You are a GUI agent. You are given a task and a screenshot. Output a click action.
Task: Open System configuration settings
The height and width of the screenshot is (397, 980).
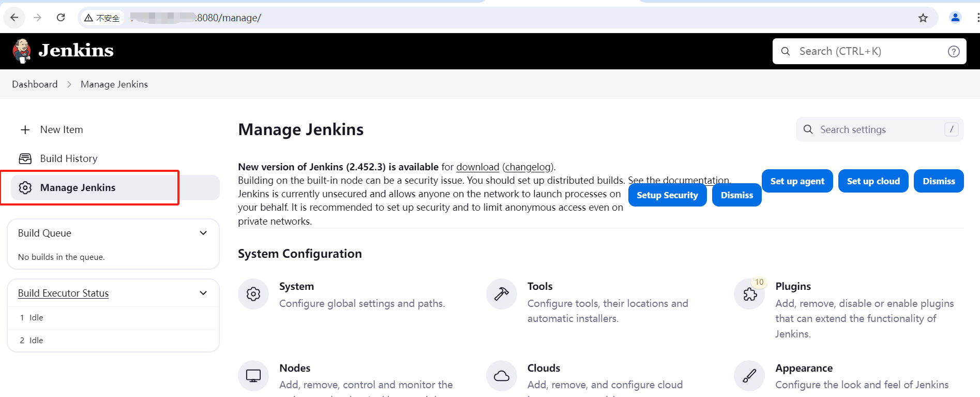coord(296,286)
